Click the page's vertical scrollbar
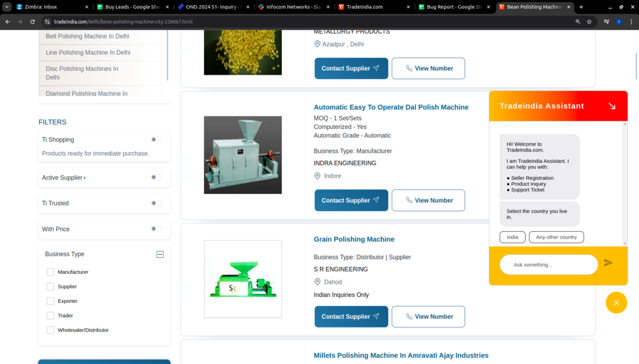 (635, 64)
